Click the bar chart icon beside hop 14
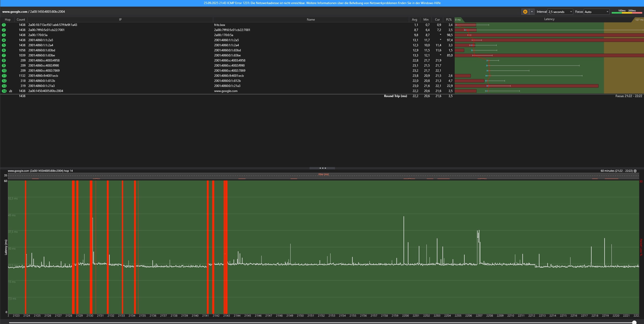The height and width of the screenshot is (324, 644). coord(11,91)
